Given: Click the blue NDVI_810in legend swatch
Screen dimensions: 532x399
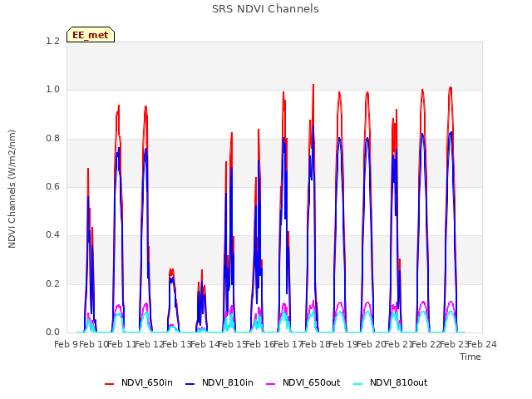Looking at the screenshot, I should click(x=190, y=384).
